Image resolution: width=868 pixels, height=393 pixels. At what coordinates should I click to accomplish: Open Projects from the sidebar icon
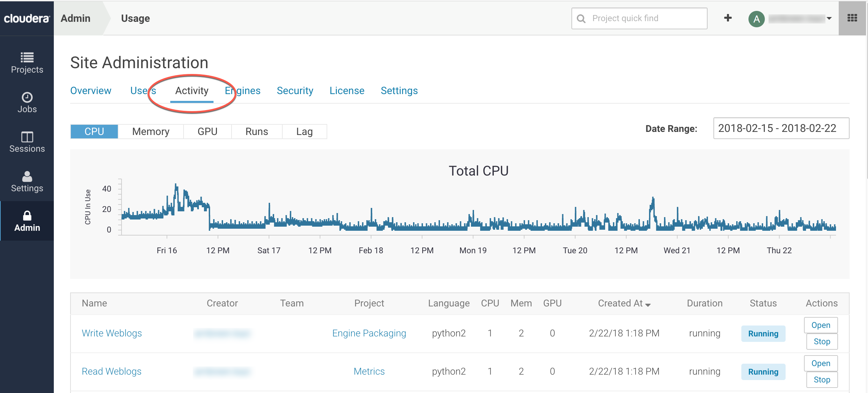[27, 58]
